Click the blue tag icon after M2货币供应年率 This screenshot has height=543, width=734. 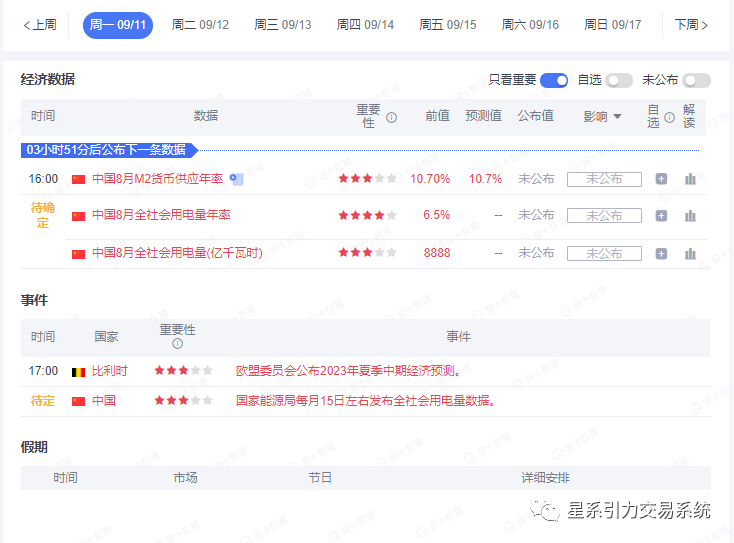click(236, 179)
